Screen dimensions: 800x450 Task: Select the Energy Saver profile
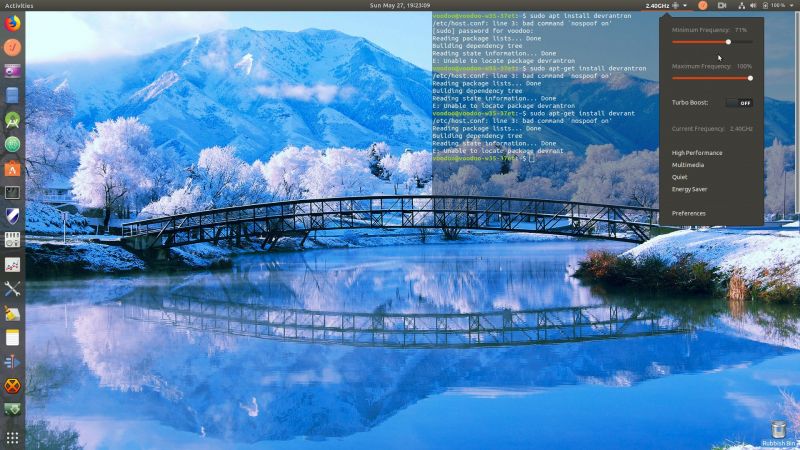click(690, 189)
